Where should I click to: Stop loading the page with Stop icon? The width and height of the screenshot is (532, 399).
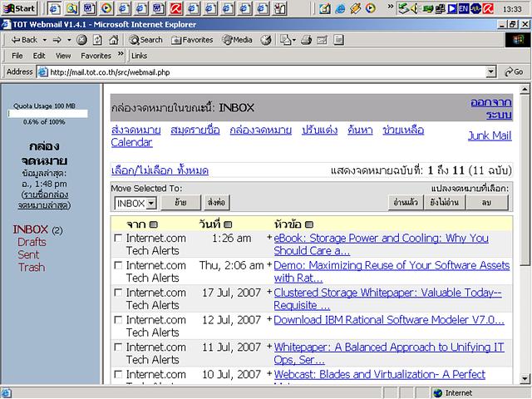pyautogui.click(x=81, y=40)
